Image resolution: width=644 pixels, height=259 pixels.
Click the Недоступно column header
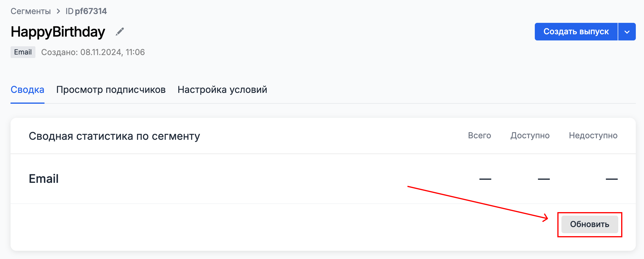coord(593,135)
